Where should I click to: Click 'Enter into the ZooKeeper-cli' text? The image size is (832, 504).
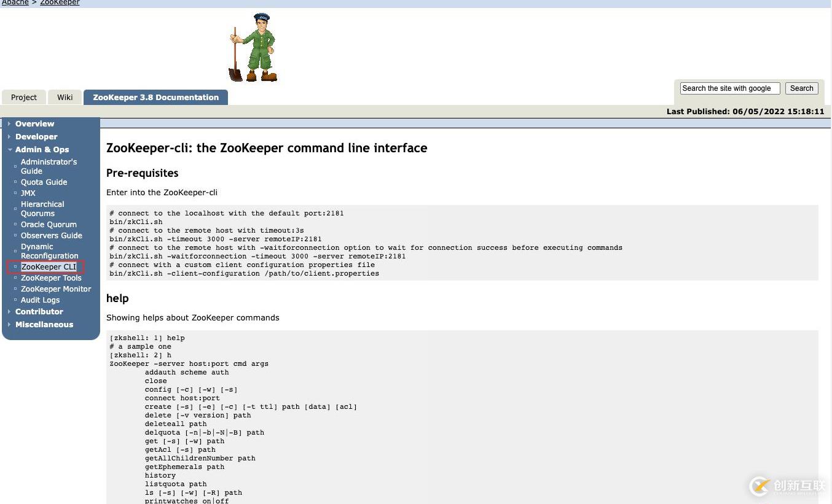(x=162, y=193)
